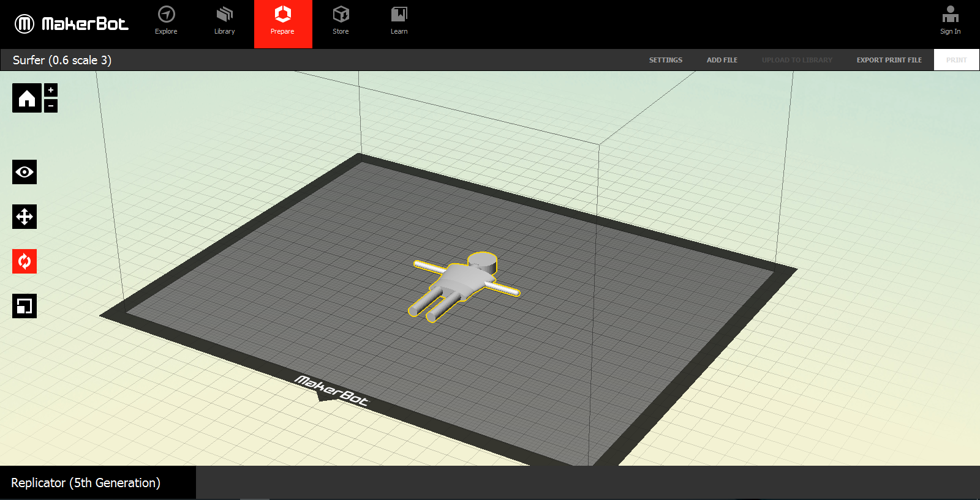The width and height of the screenshot is (980, 500).
Task: Click the Replicator (5th Generation) printer label
Action: 86,483
